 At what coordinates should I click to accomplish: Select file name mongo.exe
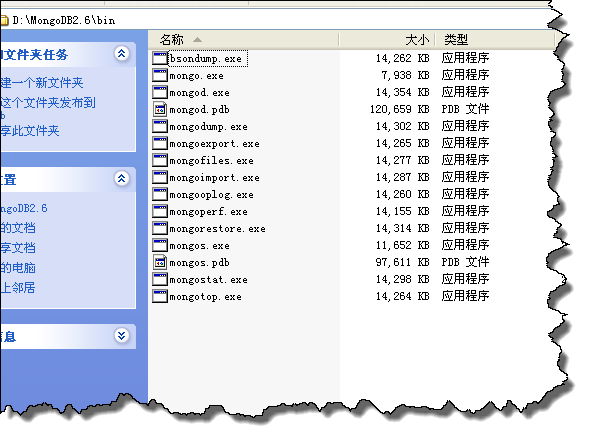coord(197,76)
